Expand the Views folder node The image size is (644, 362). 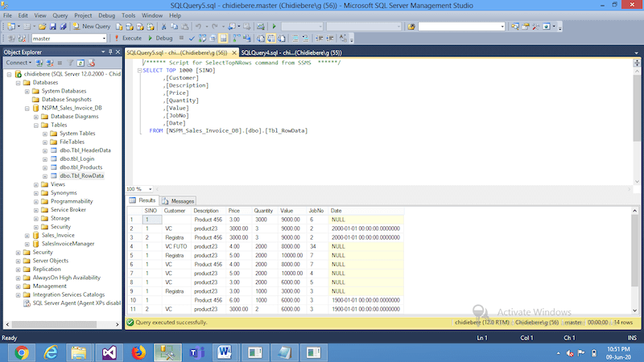tap(36, 185)
